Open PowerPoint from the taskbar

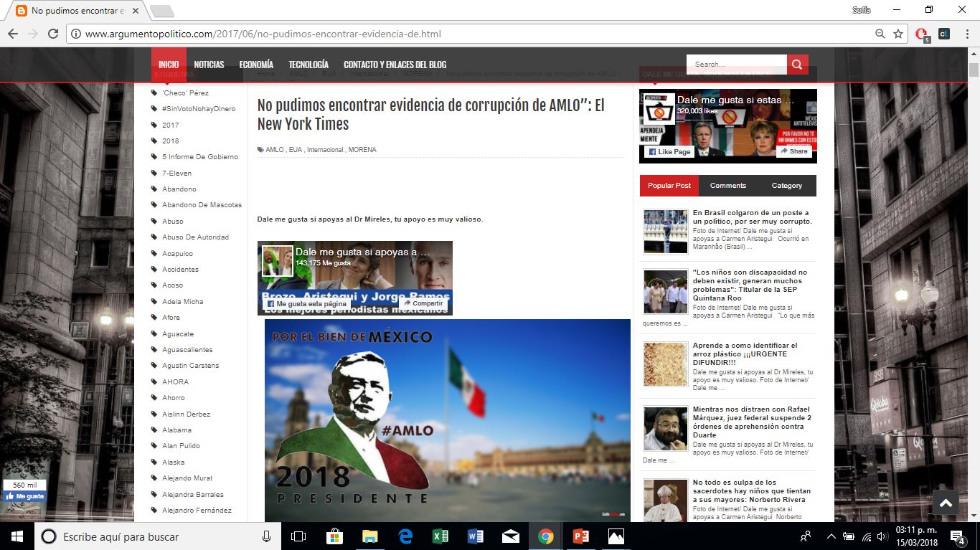(580, 536)
